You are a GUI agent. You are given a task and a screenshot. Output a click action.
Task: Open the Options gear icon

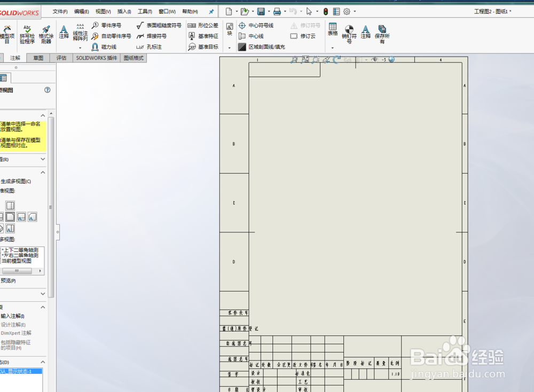tap(347, 12)
